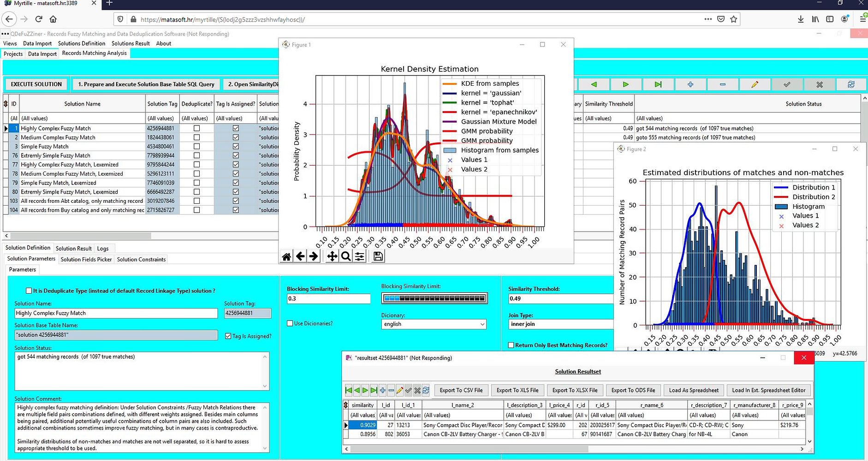
Task: Click pencil edit icon in solutions grid navigator
Action: [x=755, y=84]
